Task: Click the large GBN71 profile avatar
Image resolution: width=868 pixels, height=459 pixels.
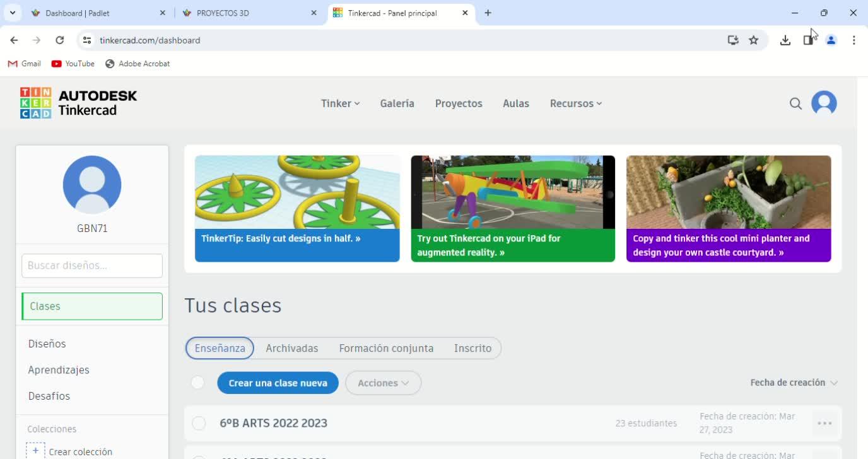Action: pyautogui.click(x=92, y=185)
